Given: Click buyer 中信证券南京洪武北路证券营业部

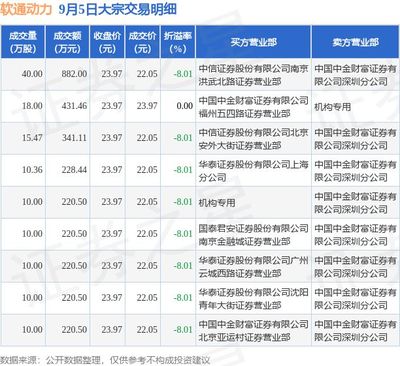Looking at the screenshot, I should pyautogui.click(x=253, y=75).
